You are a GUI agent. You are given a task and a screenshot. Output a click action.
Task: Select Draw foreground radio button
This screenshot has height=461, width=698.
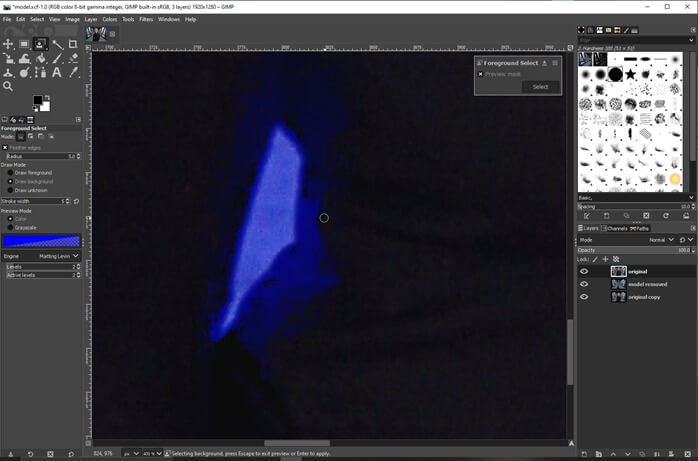[10, 173]
